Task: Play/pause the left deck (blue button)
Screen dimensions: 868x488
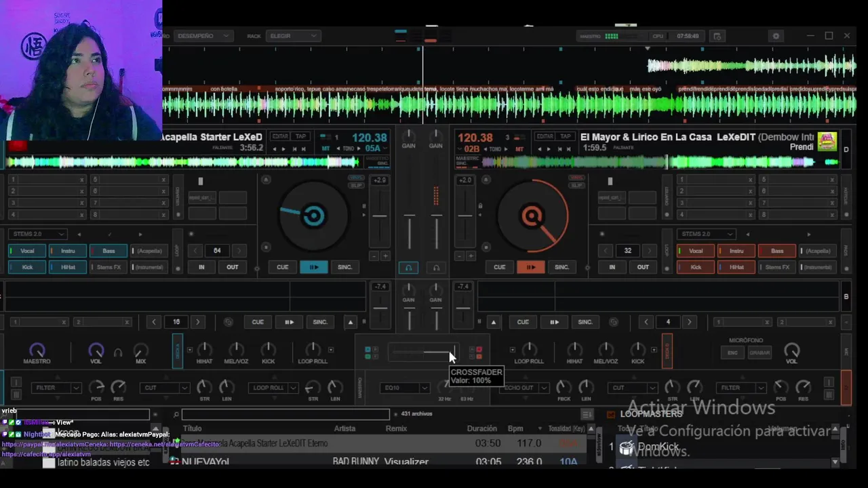Action: click(313, 267)
